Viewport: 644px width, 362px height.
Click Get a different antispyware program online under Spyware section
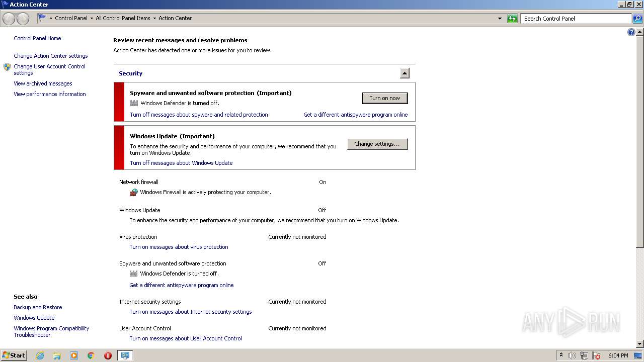[x=182, y=285]
